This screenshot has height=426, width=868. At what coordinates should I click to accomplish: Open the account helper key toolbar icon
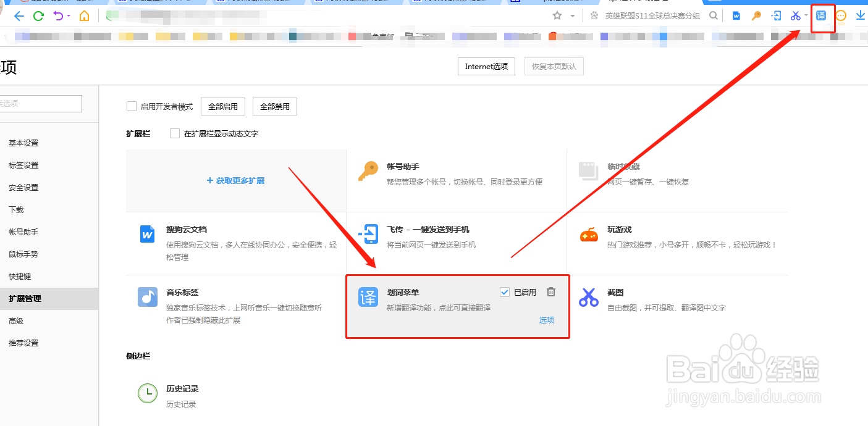click(x=756, y=16)
